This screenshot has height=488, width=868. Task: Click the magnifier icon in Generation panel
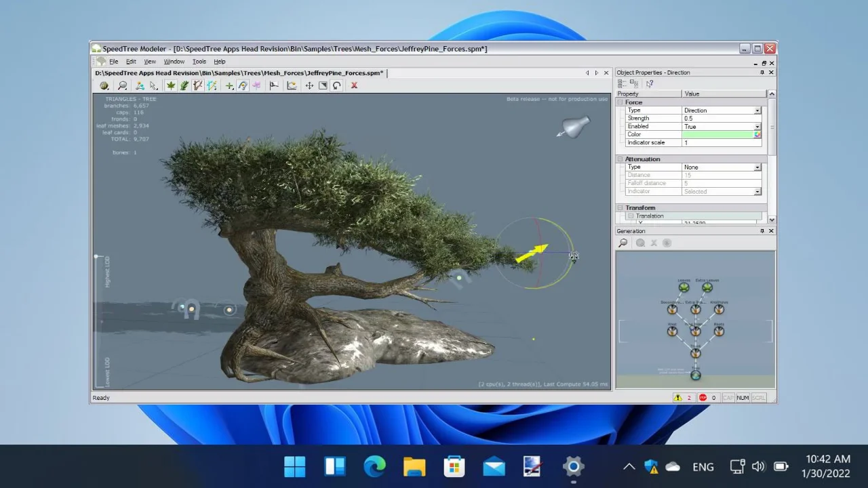pos(623,243)
